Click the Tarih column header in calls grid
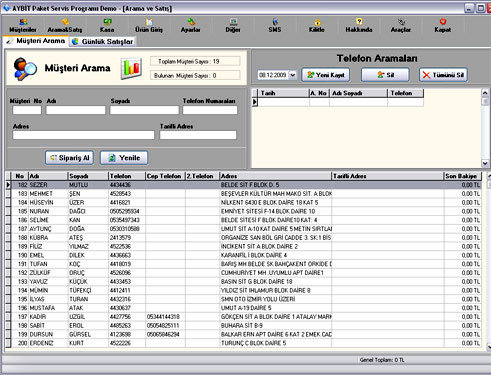The width and height of the screenshot is (491, 375). pos(284,93)
